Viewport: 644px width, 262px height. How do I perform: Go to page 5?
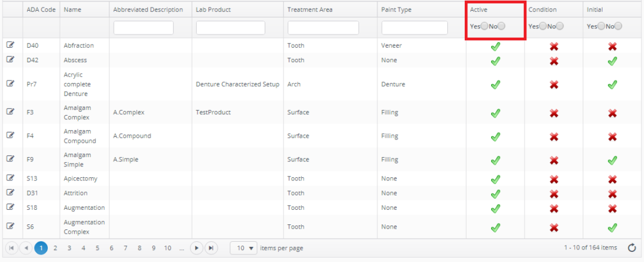[x=97, y=248]
